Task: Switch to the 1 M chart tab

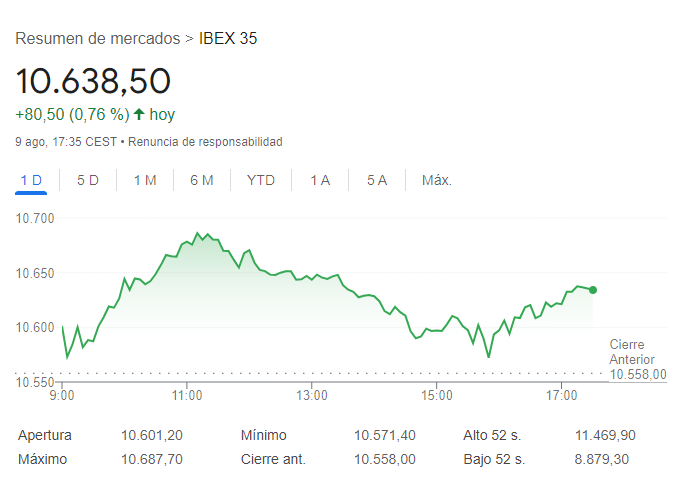Action: [x=145, y=181]
